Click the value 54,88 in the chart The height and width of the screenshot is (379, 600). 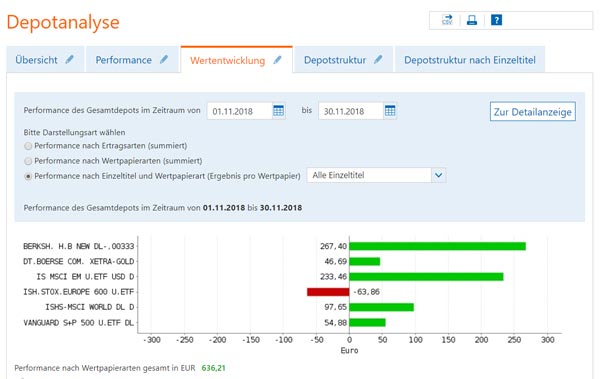(x=336, y=323)
